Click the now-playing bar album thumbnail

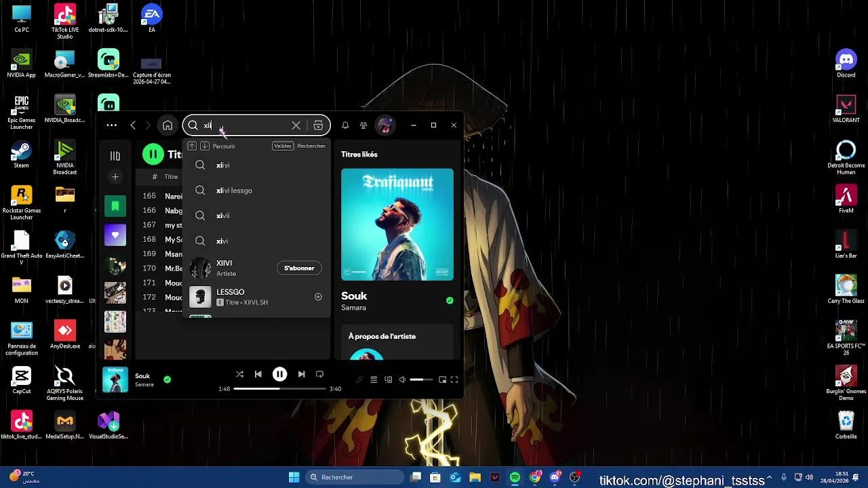pyautogui.click(x=115, y=380)
